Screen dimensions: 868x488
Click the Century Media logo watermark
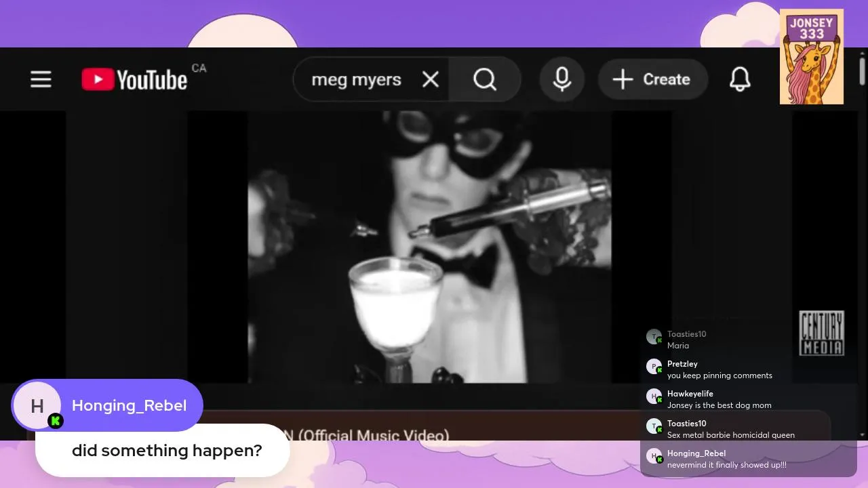tap(822, 333)
